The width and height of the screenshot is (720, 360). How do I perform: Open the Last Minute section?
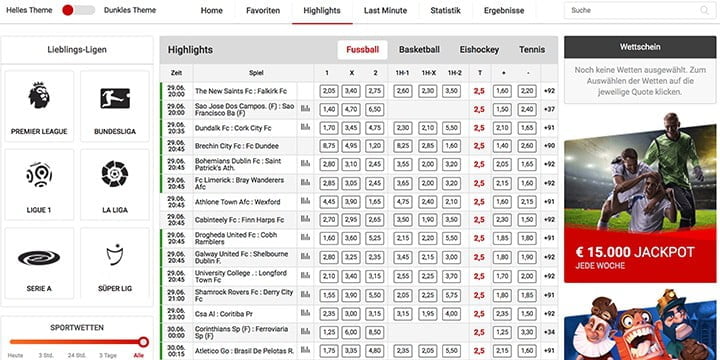[x=385, y=11]
